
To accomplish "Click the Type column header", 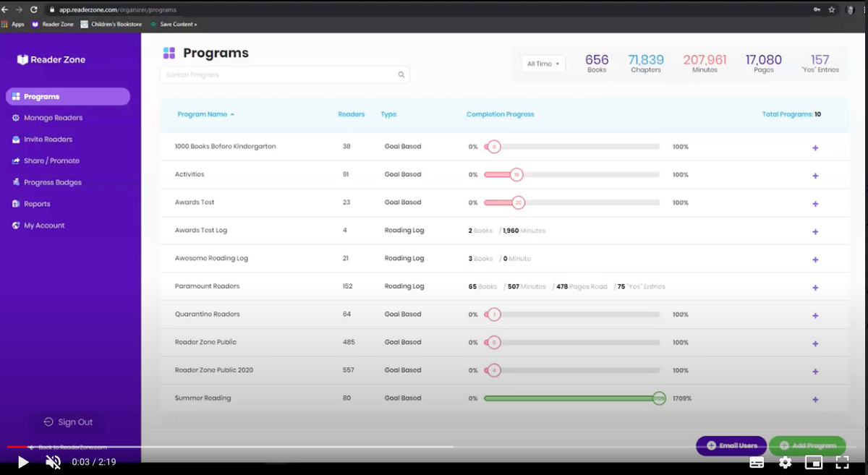I will [388, 114].
